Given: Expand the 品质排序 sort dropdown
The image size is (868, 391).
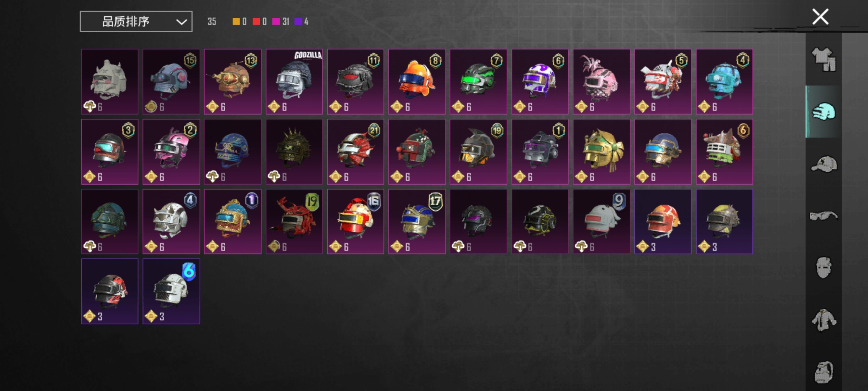Looking at the screenshot, I should coord(136,21).
